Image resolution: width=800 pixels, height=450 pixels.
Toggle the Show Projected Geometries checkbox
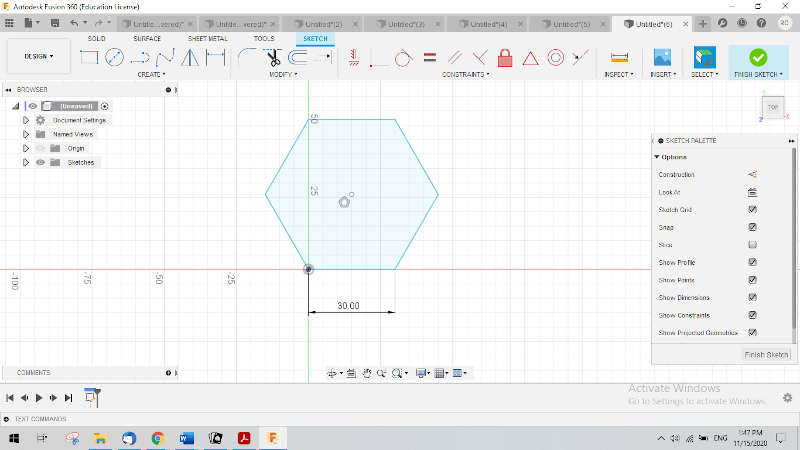(x=752, y=333)
